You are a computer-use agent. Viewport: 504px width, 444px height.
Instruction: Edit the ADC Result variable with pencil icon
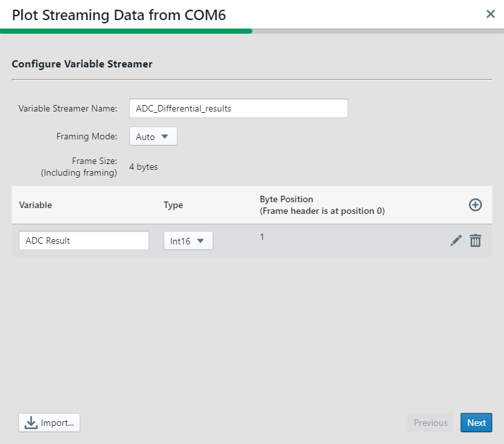point(456,240)
